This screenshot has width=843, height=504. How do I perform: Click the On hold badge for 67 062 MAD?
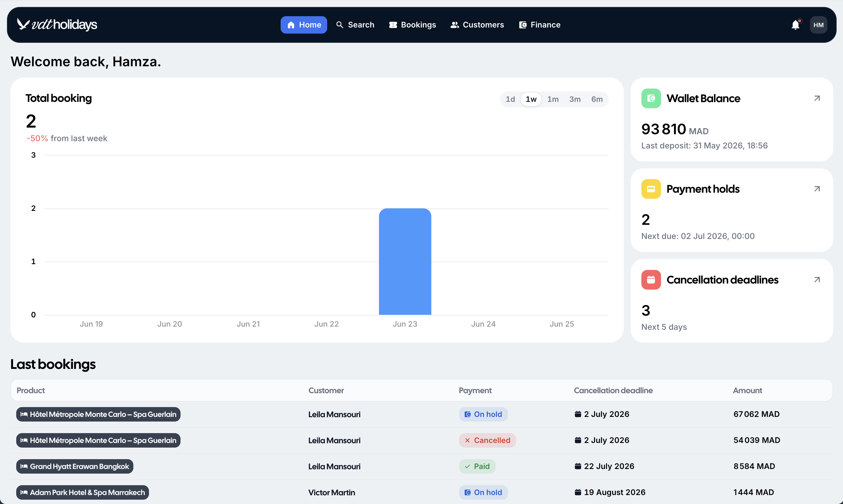point(483,414)
